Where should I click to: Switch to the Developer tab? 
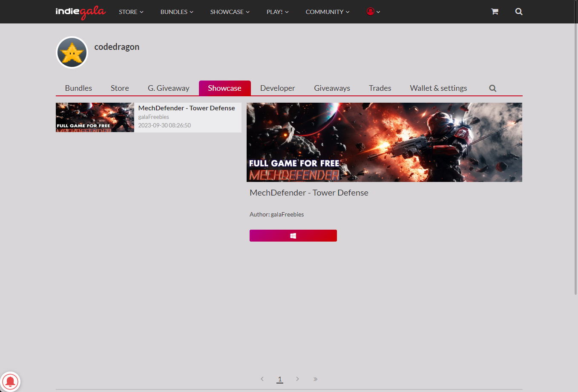tap(278, 88)
